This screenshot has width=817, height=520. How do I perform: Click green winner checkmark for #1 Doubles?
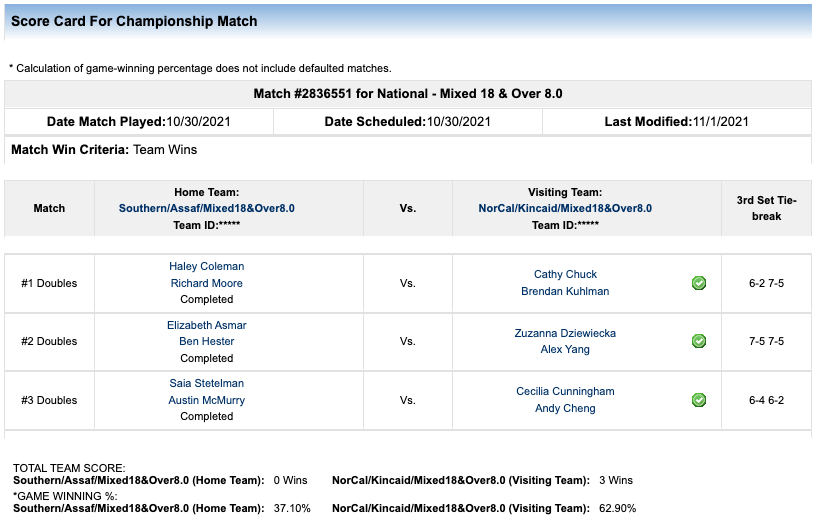[699, 283]
